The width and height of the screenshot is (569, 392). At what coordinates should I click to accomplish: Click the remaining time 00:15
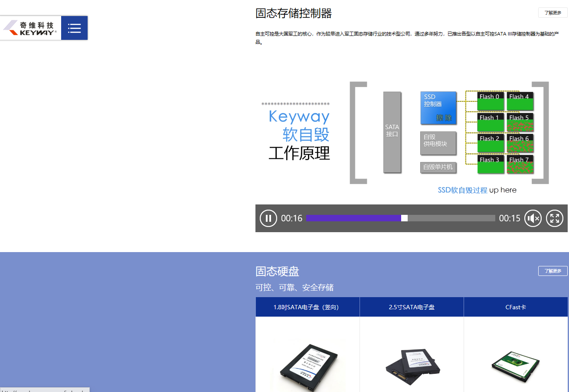(510, 218)
